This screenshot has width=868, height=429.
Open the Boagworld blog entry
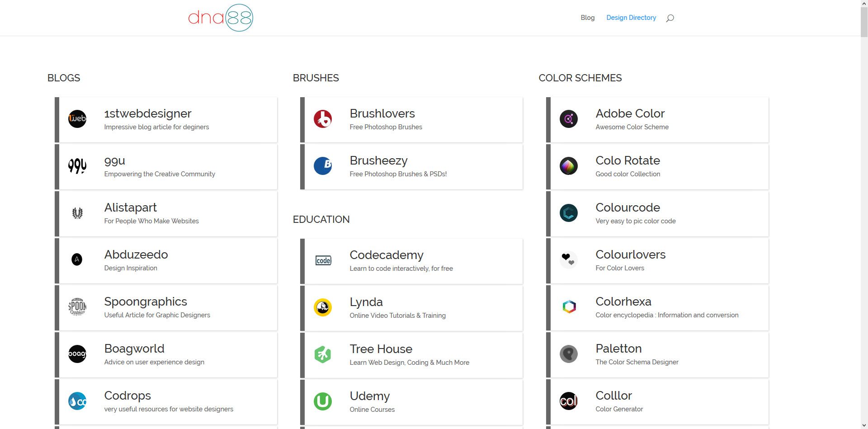coord(134,349)
